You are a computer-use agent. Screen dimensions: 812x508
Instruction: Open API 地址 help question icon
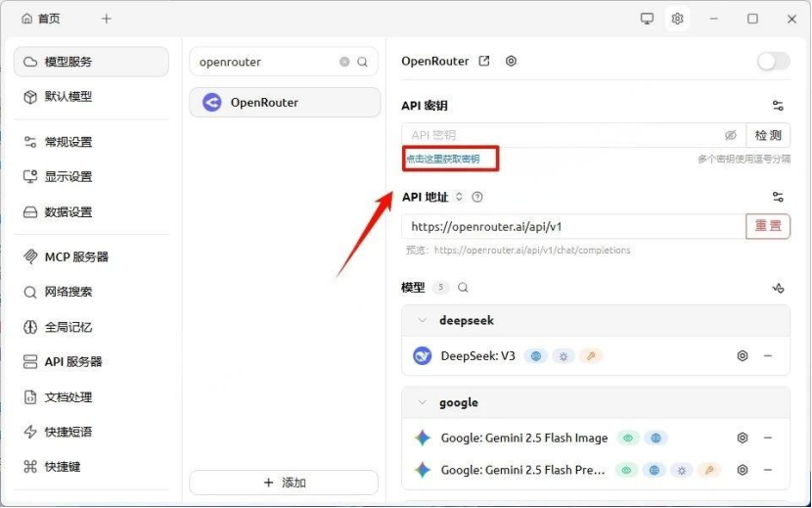(477, 197)
